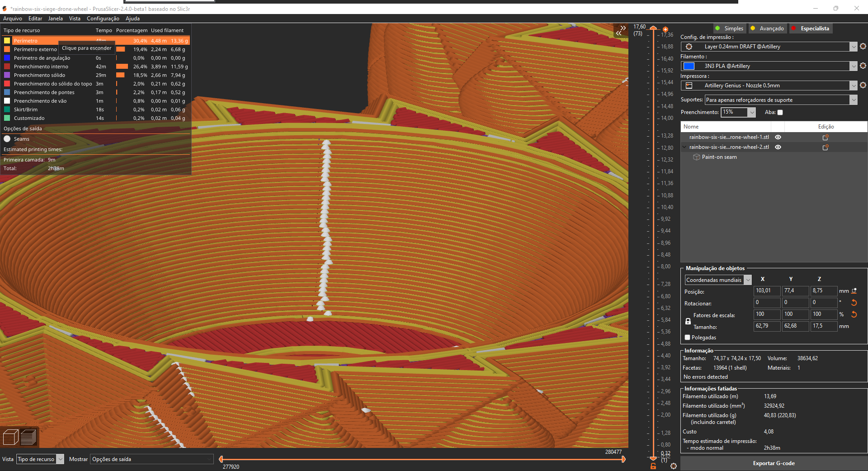Click the orange unlock icon under vertical slider
The image size is (868, 471).
click(653, 466)
